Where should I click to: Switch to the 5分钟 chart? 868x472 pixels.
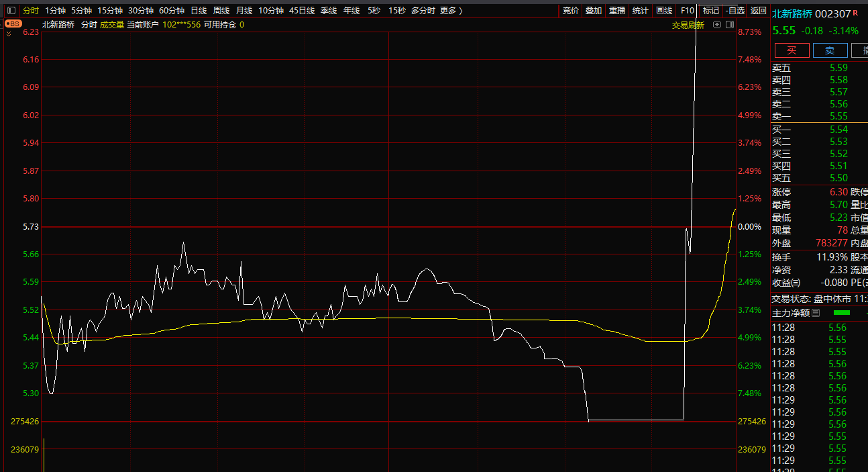tap(81, 11)
